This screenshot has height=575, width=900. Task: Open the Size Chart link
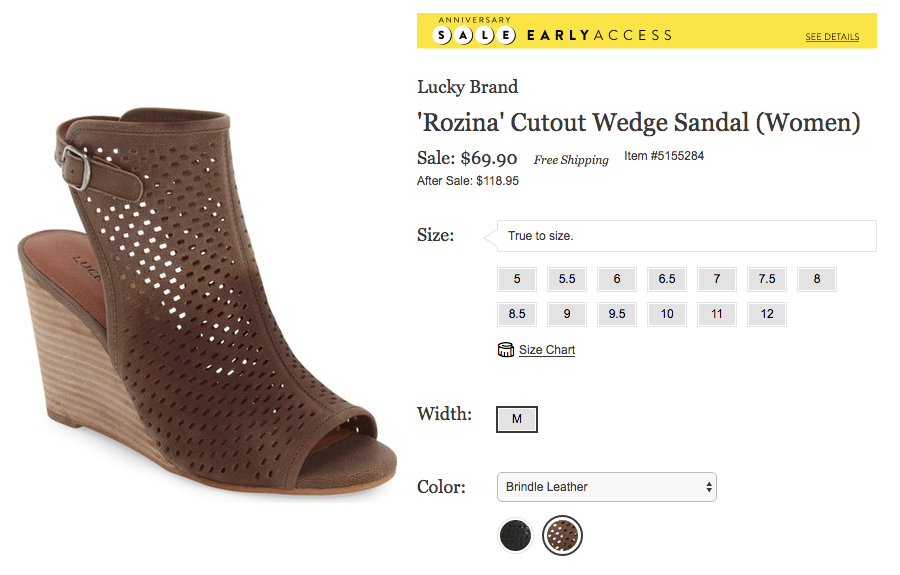pyautogui.click(x=546, y=350)
